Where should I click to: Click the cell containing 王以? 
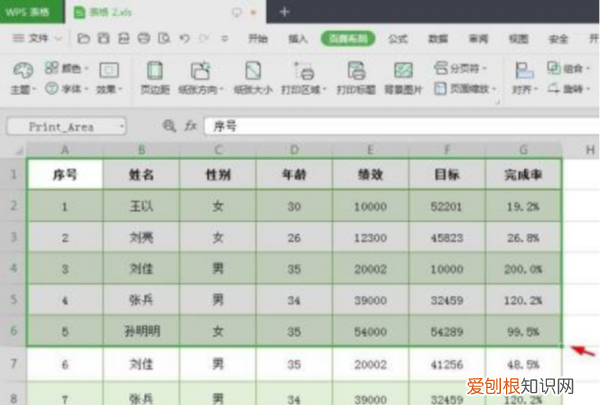click(141, 206)
